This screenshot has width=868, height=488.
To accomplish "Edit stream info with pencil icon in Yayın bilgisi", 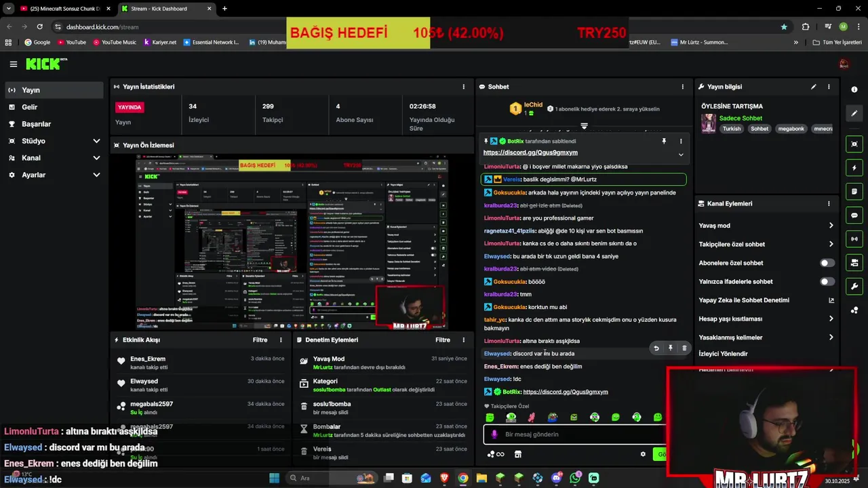I will [814, 87].
